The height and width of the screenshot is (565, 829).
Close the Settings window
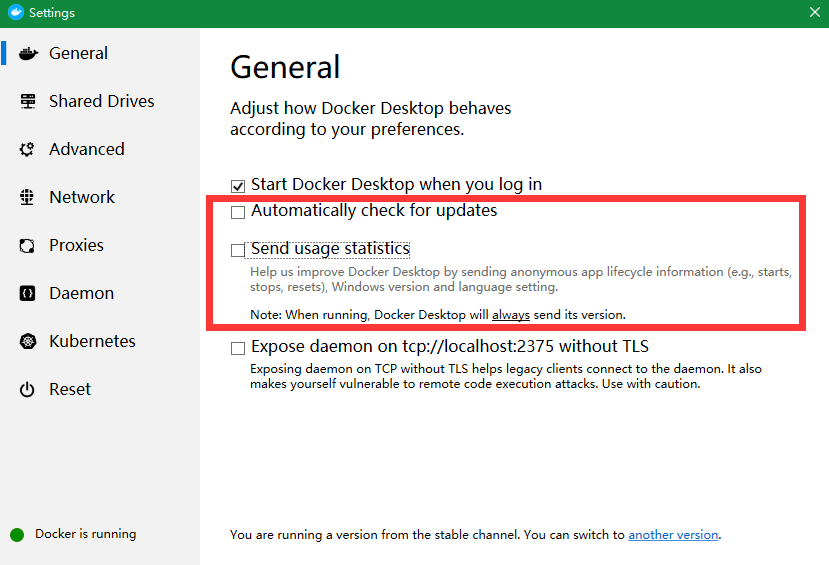point(815,12)
